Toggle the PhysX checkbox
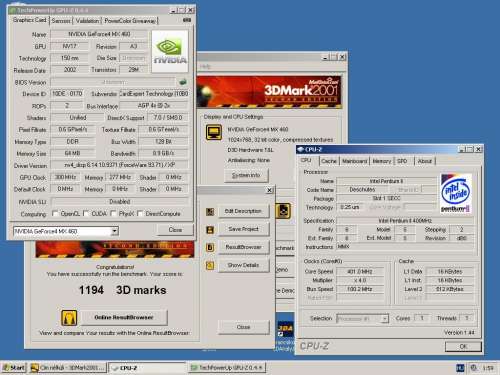Screen dimensions: 500x375 click(113, 213)
